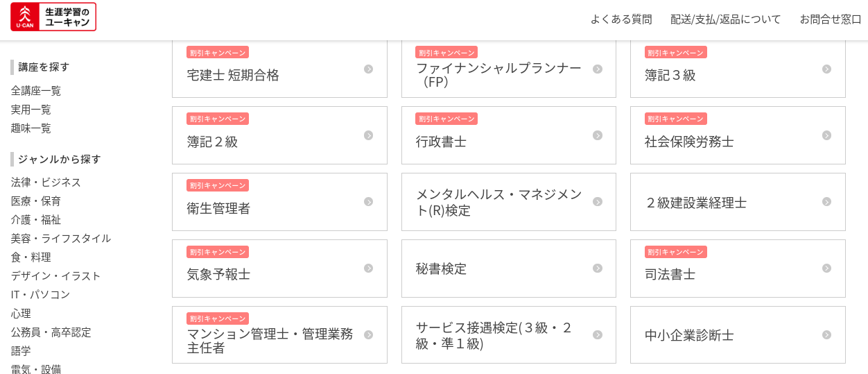Click arrow icon on 秘書検定 card
Screen dimensions: 868x374
pyautogui.click(x=597, y=269)
